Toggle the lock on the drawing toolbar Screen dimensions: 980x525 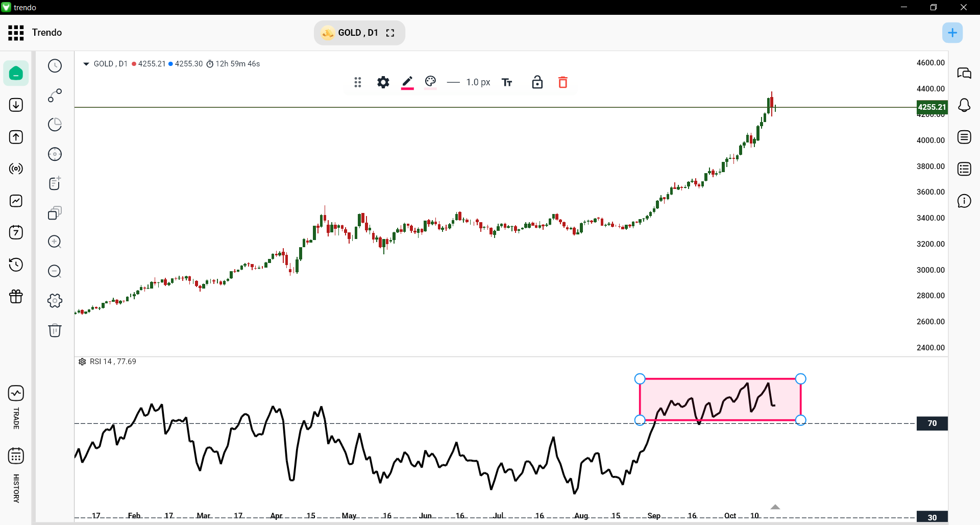[537, 82]
